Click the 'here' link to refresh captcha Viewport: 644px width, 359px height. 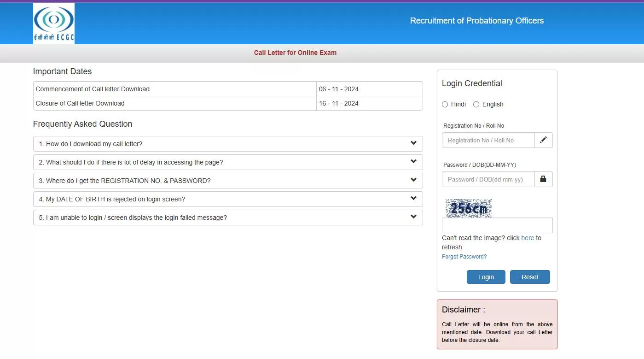[x=528, y=238]
